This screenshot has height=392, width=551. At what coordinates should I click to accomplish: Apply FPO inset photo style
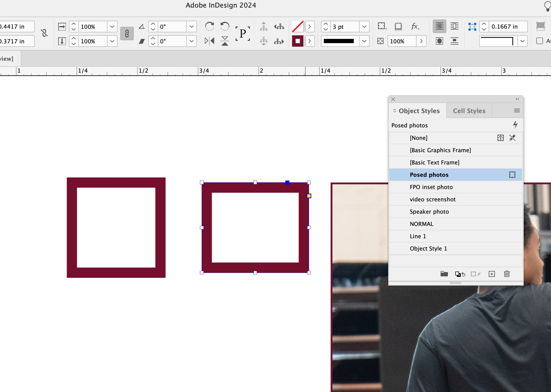click(x=431, y=187)
